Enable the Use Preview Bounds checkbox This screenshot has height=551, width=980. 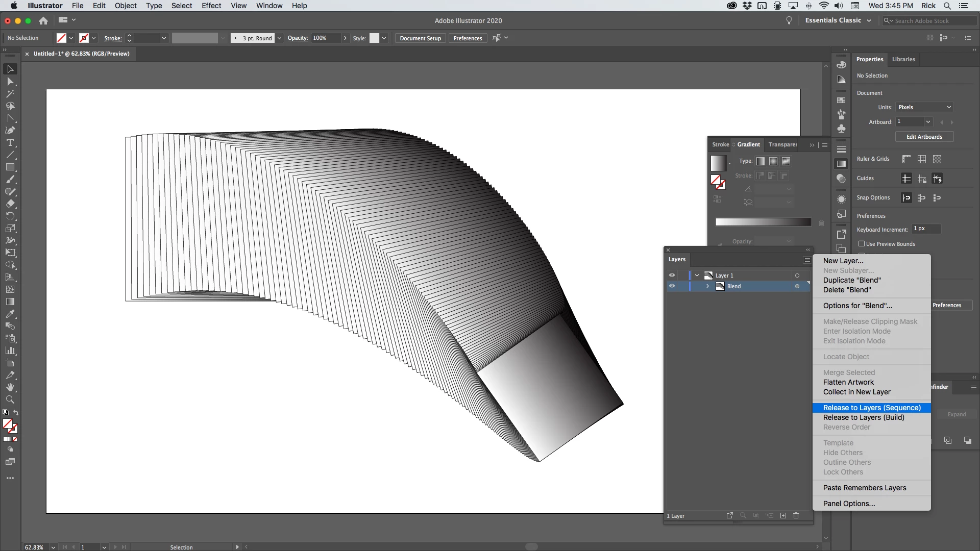(862, 244)
